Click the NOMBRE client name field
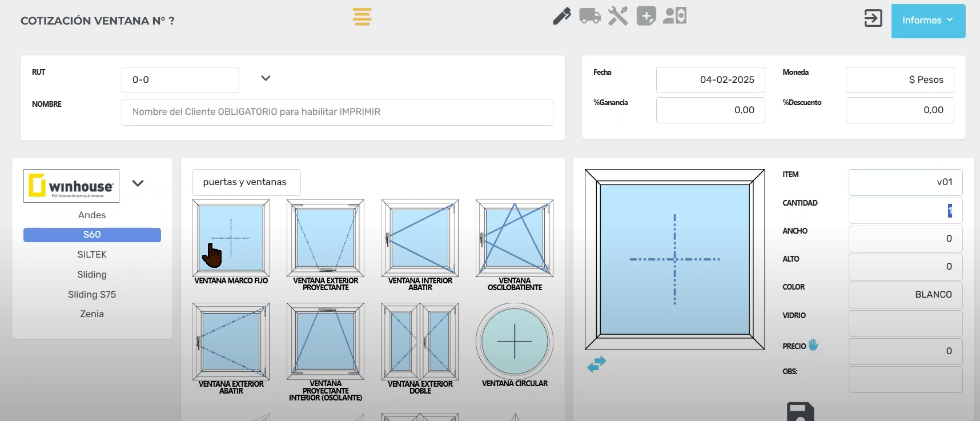 (x=337, y=112)
